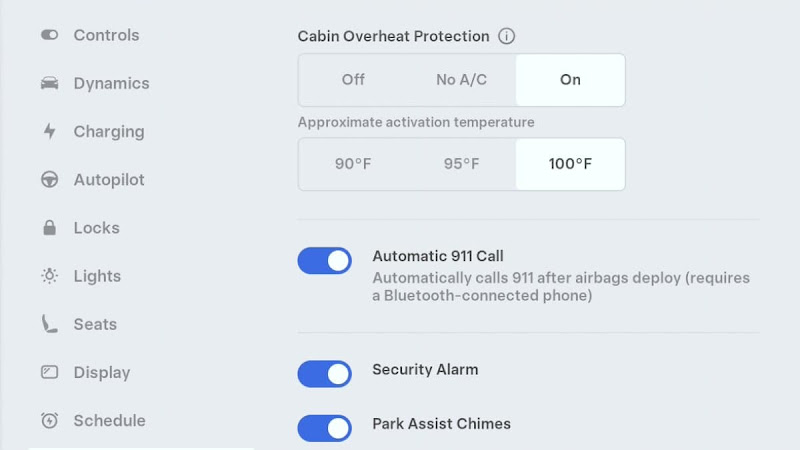Open Cabin Overheat Protection info icon
The image size is (800, 450).
506,36
